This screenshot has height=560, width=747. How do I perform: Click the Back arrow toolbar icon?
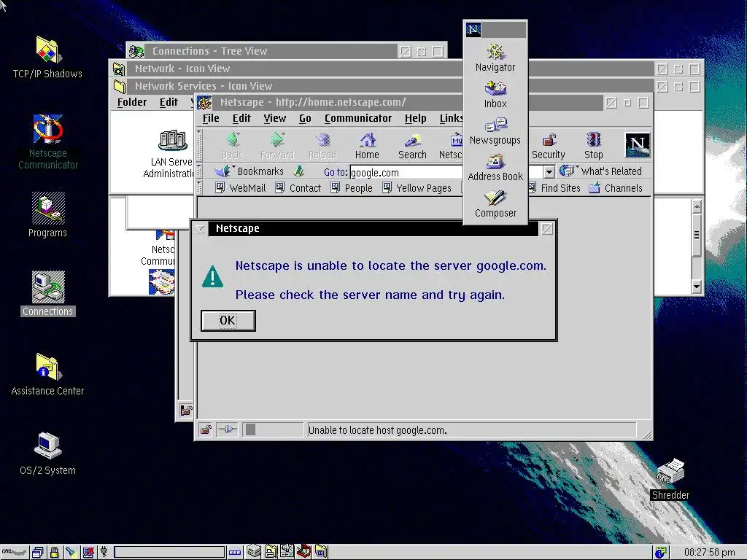231,145
